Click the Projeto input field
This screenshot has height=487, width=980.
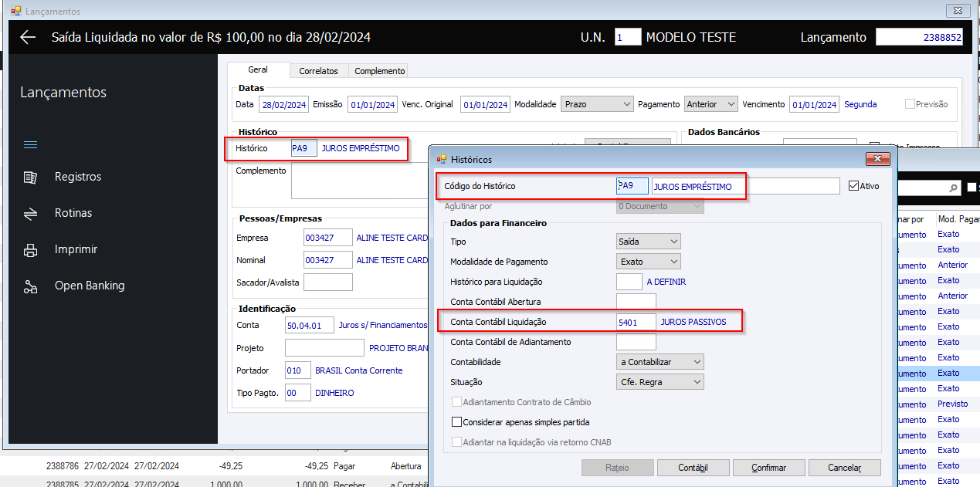tap(324, 348)
